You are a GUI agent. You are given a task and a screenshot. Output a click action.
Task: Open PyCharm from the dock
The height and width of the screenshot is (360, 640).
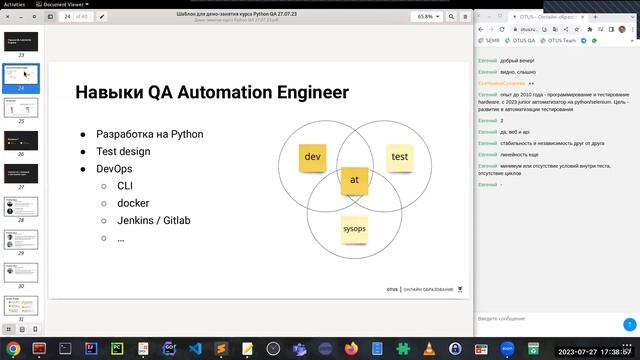(x=117, y=349)
